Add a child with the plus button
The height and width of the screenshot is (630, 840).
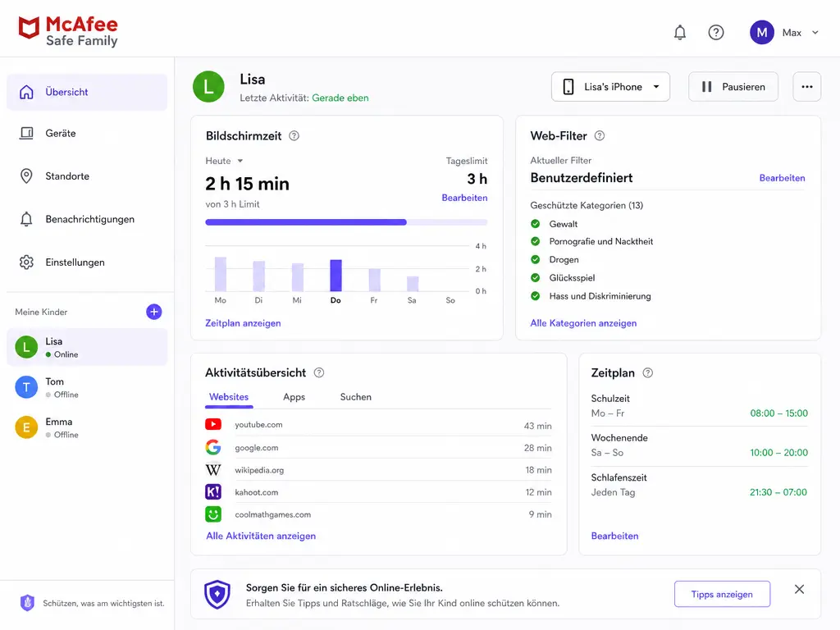click(153, 312)
